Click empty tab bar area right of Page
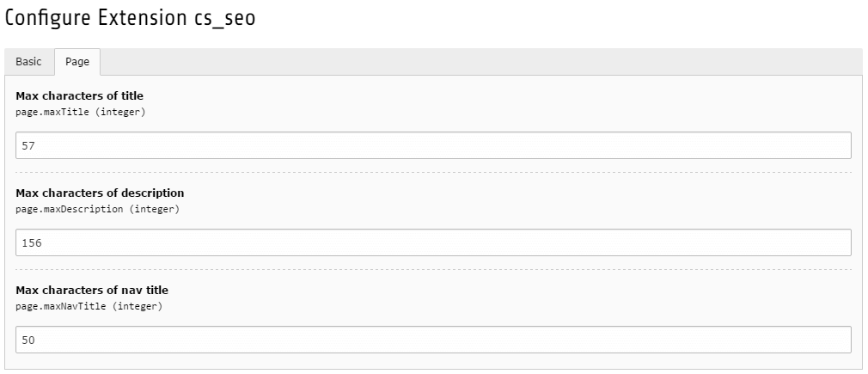 point(481,62)
